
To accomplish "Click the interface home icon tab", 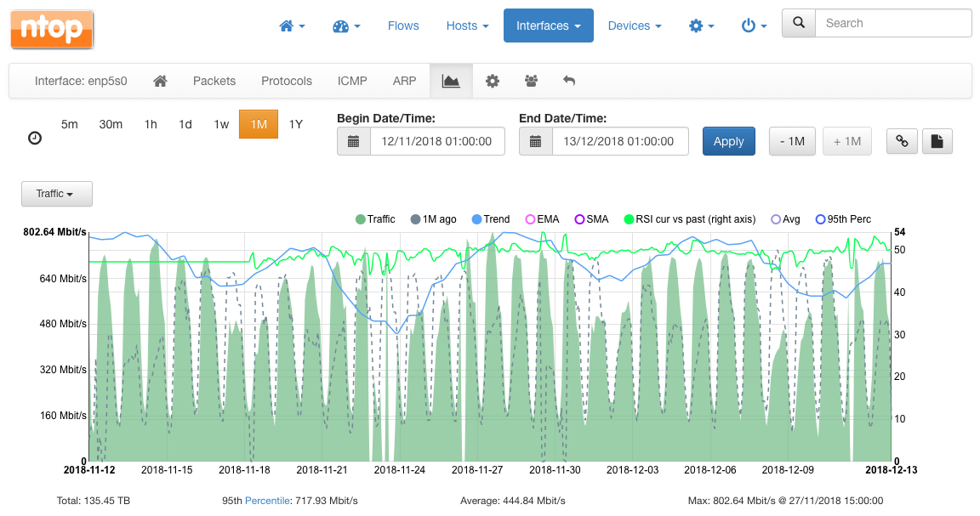I will tap(161, 81).
